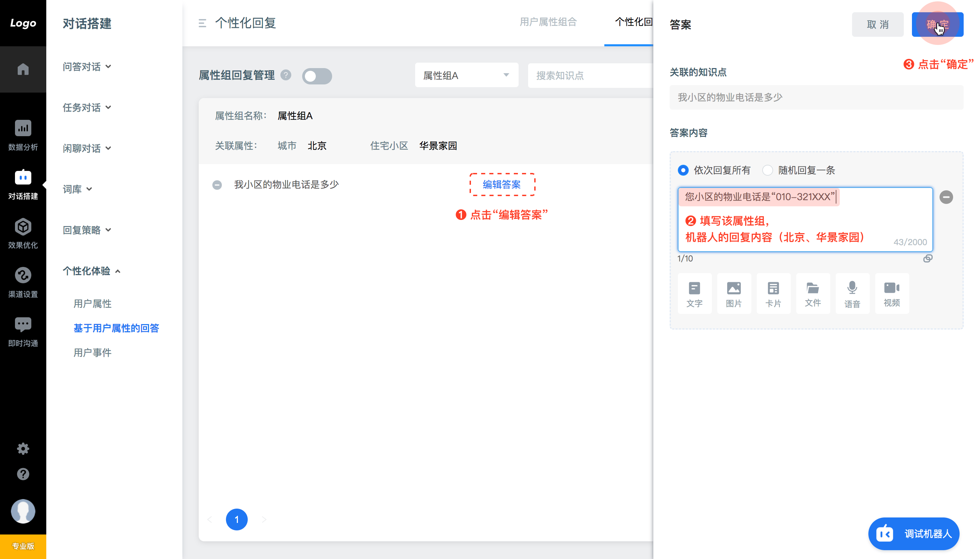Open the settings gear icon
This screenshot has width=980, height=559.
tap(23, 448)
